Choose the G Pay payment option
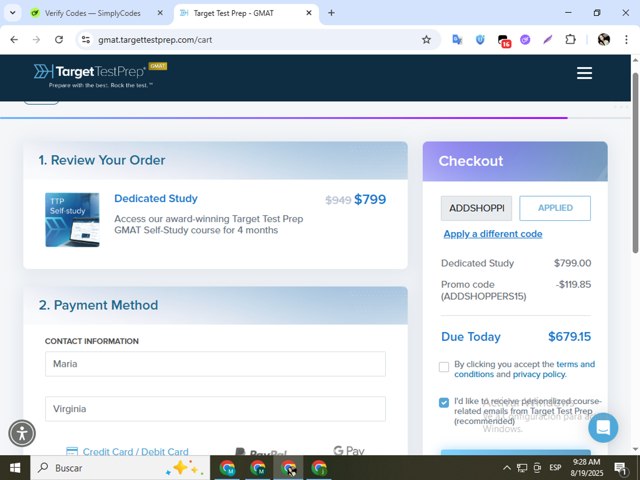The width and height of the screenshot is (640, 480). point(349,450)
